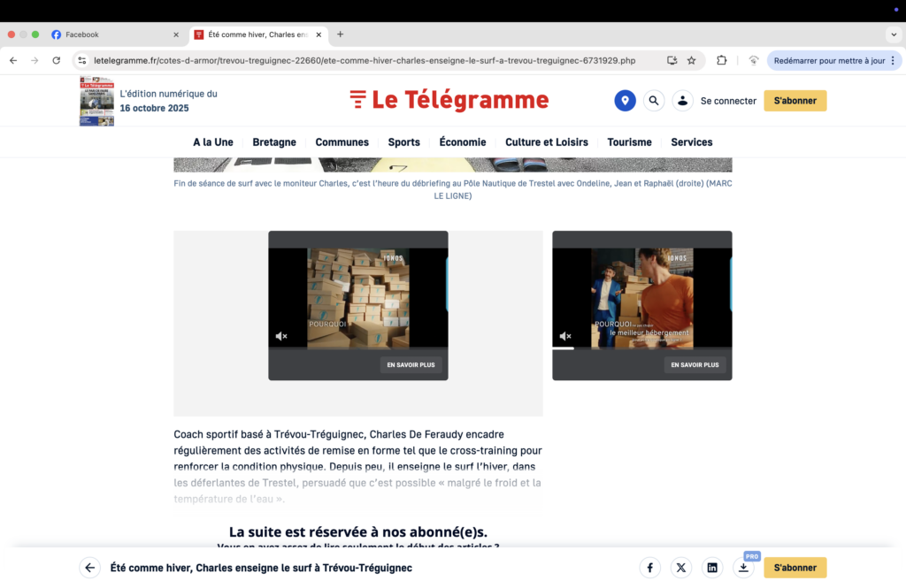
Task: Expand the Chrome tab search chevron
Action: [x=893, y=34]
